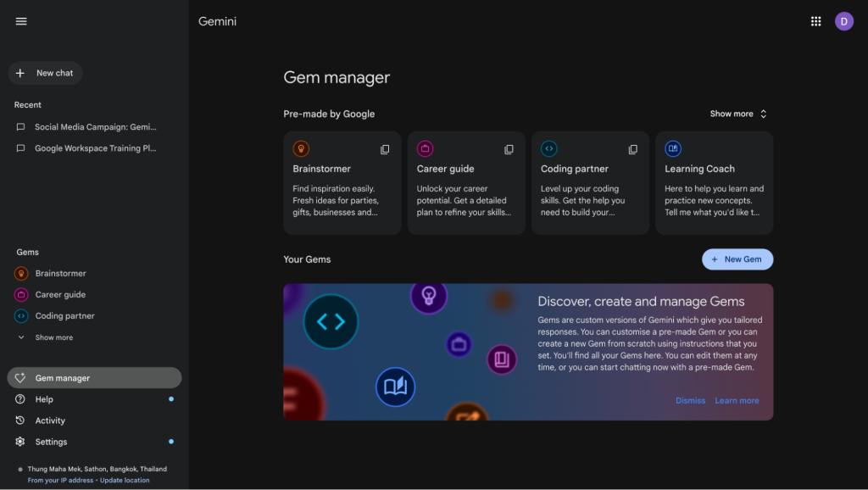This screenshot has height=490, width=868.
Task: Click the Help question mark icon
Action: 20,399
